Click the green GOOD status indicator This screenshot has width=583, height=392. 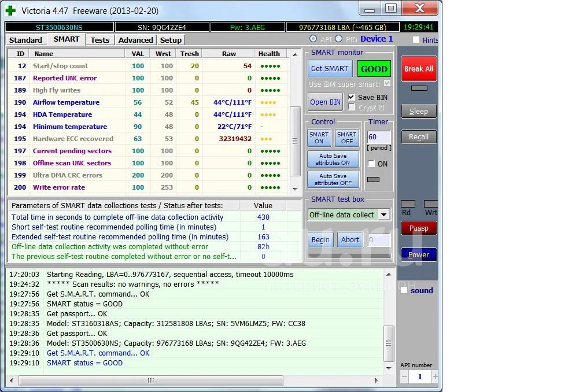click(374, 69)
